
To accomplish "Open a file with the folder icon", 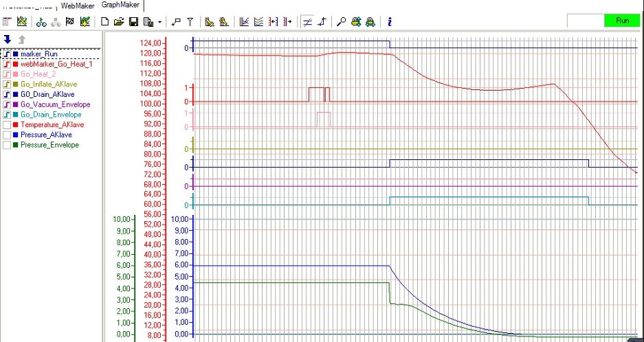I will tap(119, 21).
